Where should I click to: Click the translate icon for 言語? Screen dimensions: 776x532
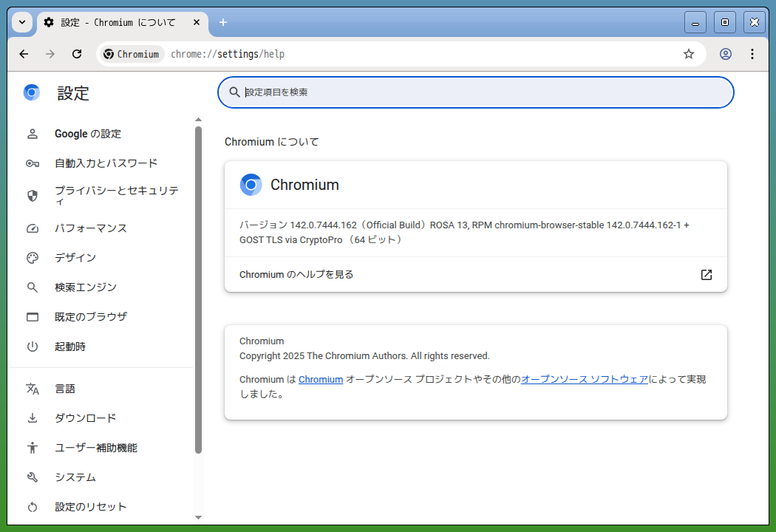coord(33,389)
